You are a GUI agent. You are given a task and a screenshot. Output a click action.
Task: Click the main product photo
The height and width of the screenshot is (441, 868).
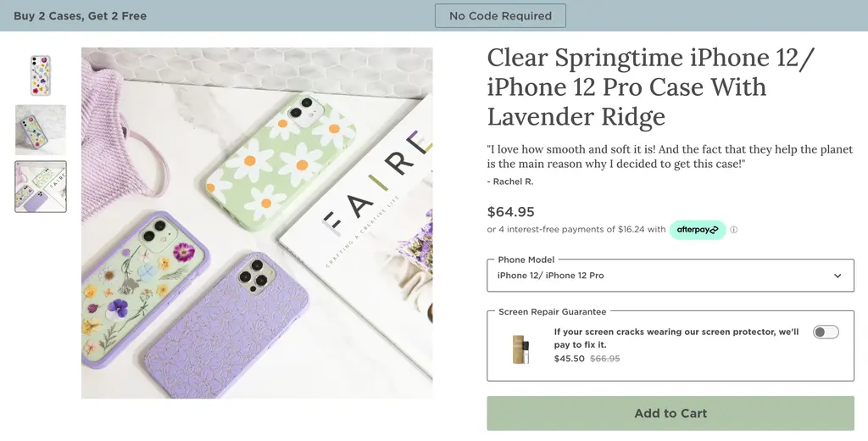(257, 222)
